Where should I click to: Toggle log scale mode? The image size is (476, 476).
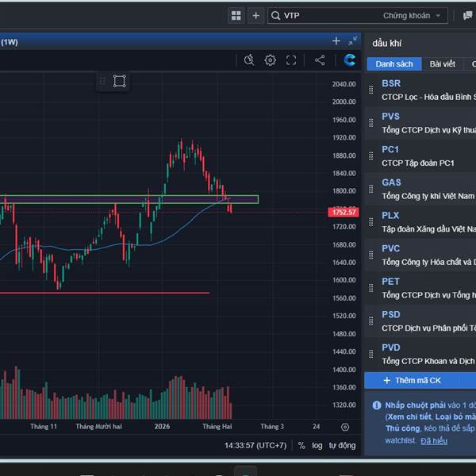[x=317, y=445]
